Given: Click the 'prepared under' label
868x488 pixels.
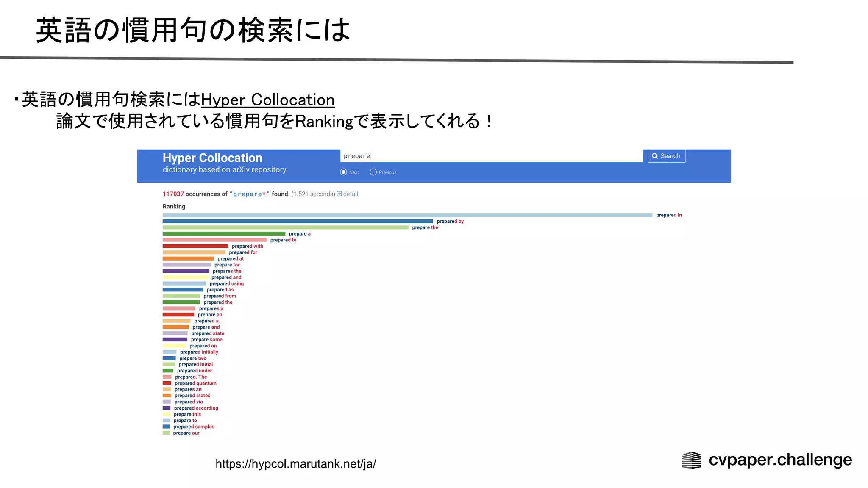Looking at the screenshot, I should click(195, 371).
